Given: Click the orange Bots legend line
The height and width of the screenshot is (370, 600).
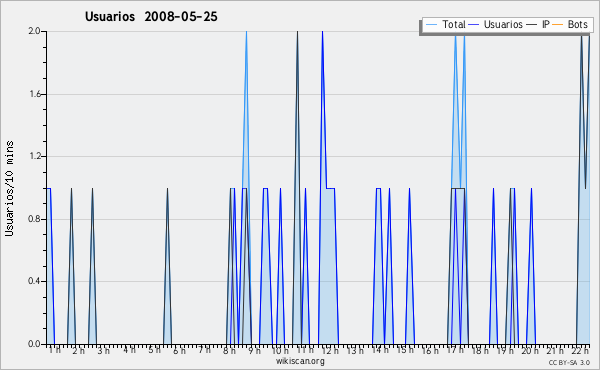Looking at the screenshot, I should pyautogui.click(x=558, y=25).
